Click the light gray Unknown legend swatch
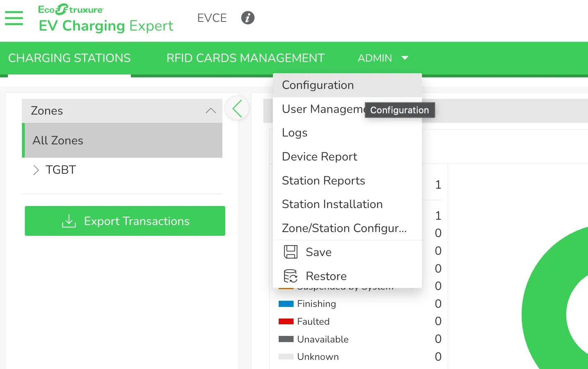 click(286, 357)
